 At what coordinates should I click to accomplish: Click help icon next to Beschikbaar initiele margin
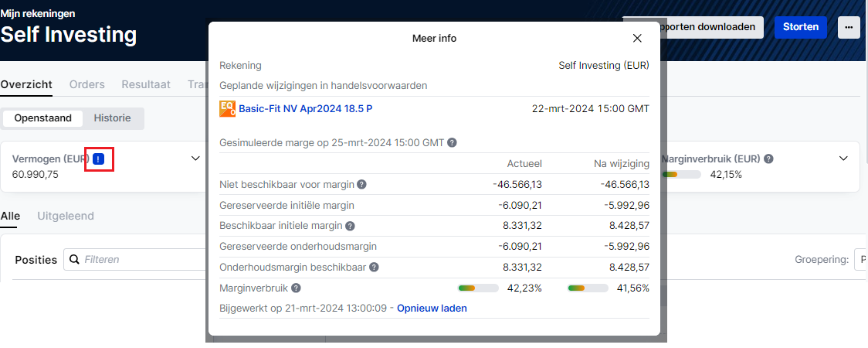350,226
